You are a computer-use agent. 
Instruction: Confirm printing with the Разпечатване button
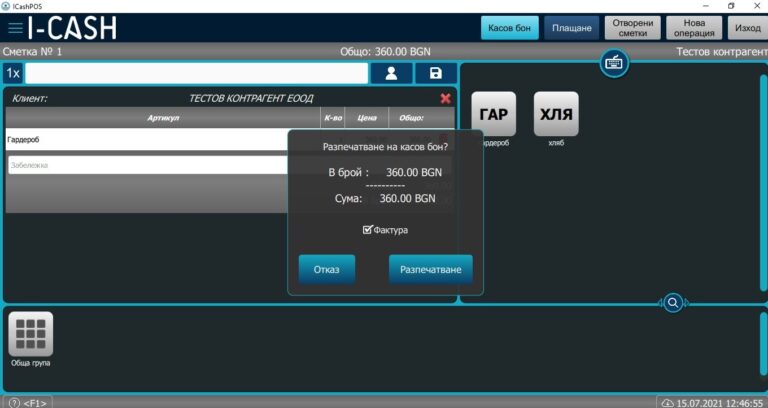430,269
